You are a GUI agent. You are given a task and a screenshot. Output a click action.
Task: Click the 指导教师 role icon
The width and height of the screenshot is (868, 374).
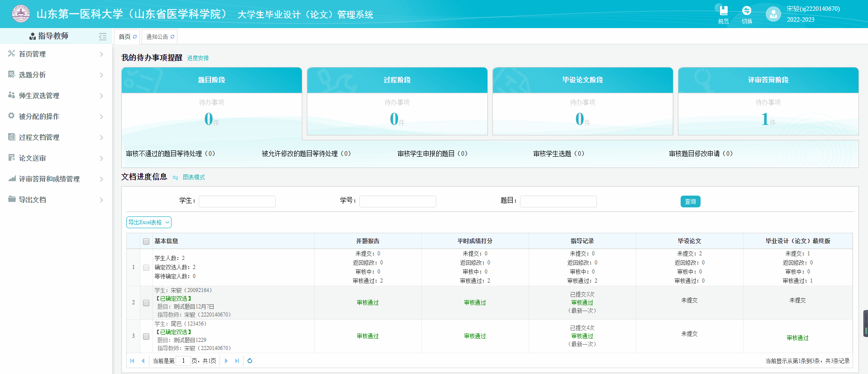(33, 36)
